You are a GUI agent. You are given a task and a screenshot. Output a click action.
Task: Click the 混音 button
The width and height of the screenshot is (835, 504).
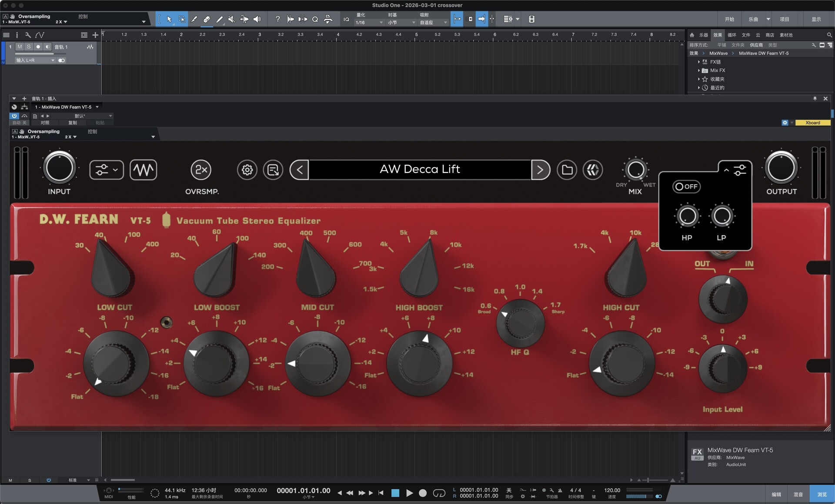[798, 494]
